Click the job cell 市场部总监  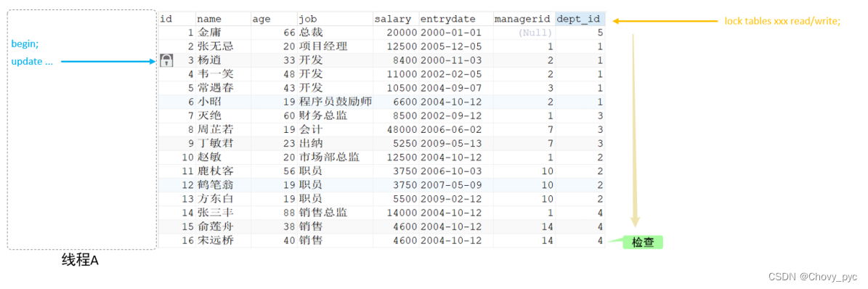click(335, 158)
